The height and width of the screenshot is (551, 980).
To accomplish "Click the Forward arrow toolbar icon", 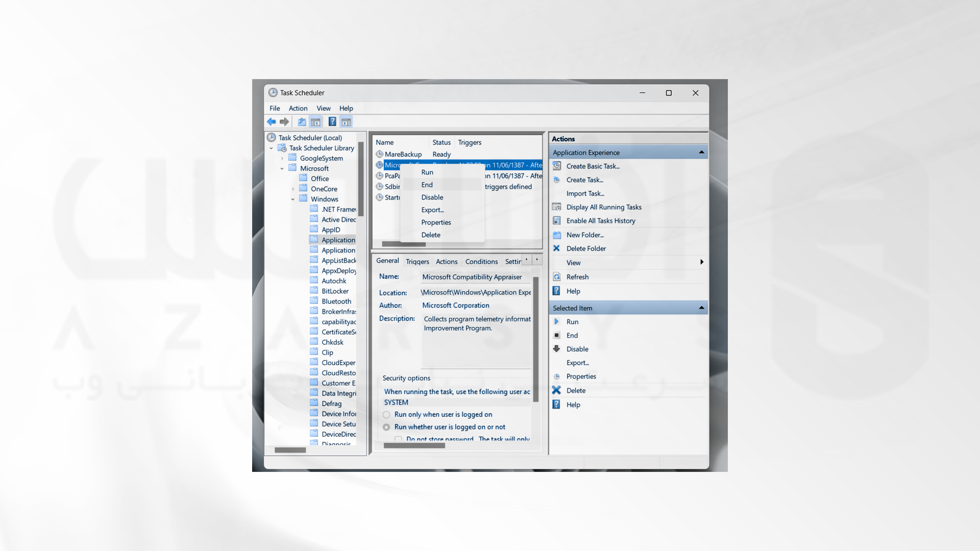I will point(284,122).
